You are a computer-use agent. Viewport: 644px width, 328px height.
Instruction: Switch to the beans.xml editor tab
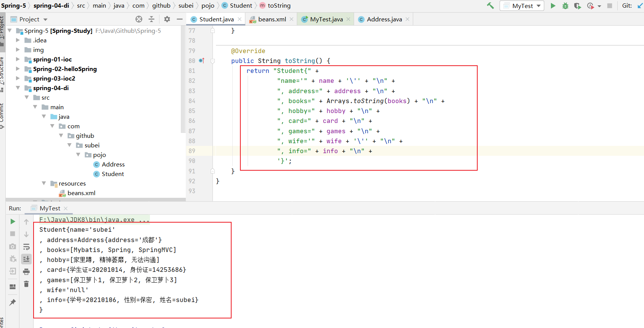(x=272, y=19)
